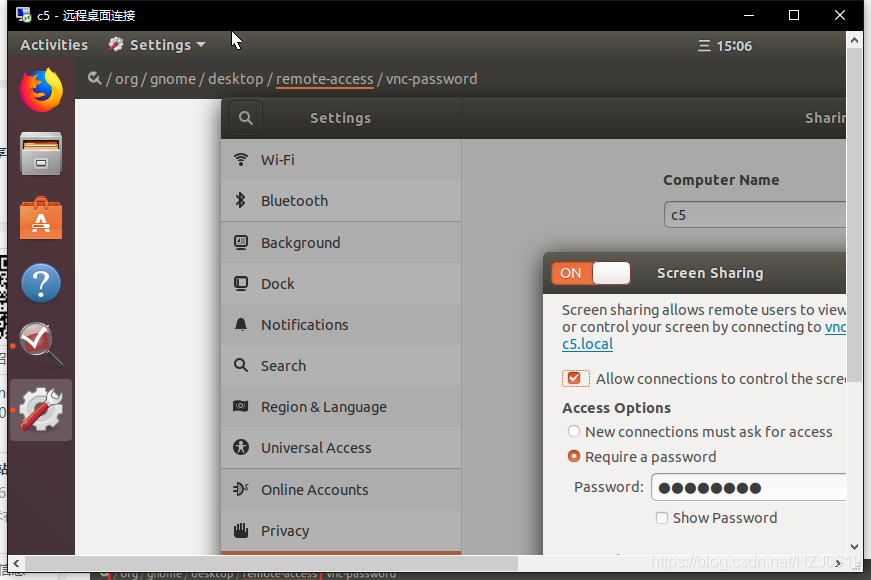Click the gnome path segment

[173, 79]
